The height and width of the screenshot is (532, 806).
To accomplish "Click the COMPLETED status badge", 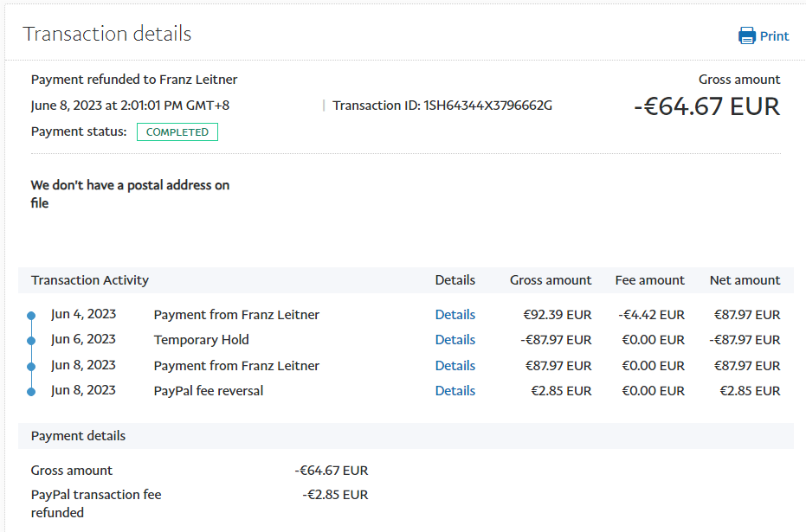I will [x=177, y=132].
